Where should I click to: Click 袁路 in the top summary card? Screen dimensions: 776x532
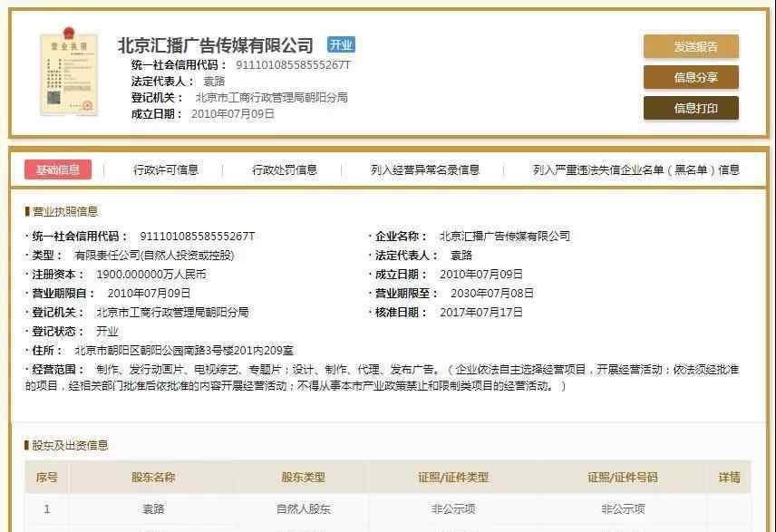214,82
